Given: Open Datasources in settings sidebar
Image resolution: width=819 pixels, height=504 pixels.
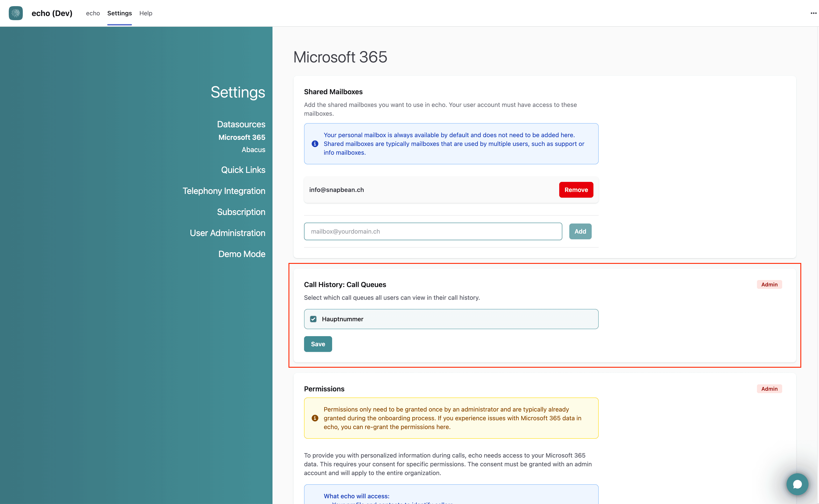Looking at the screenshot, I should point(241,124).
